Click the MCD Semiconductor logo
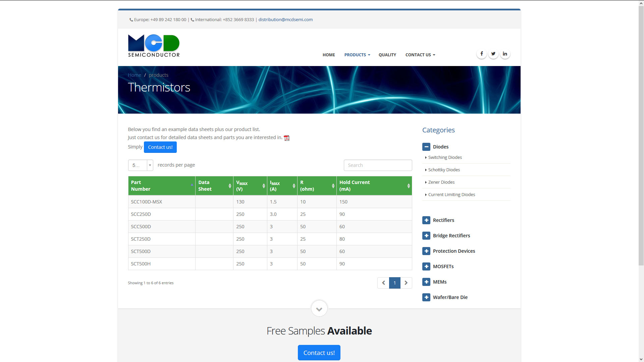This screenshot has height=362, width=644. (x=154, y=46)
